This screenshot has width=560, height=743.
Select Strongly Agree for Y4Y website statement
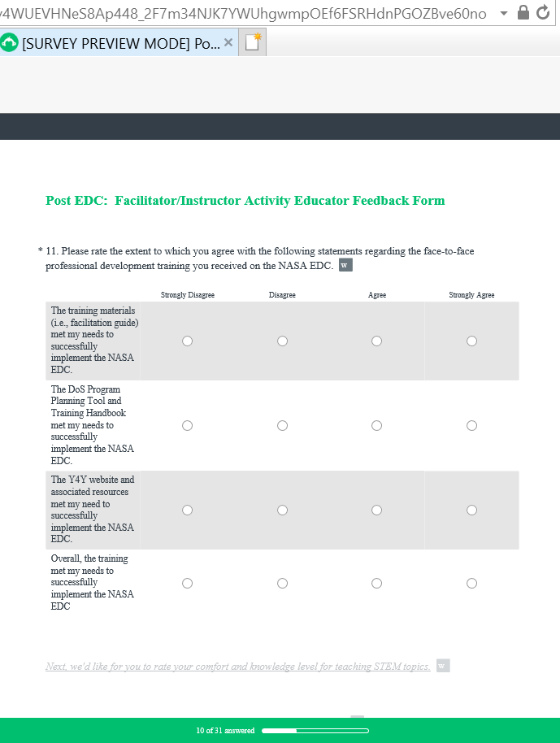click(471, 510)
